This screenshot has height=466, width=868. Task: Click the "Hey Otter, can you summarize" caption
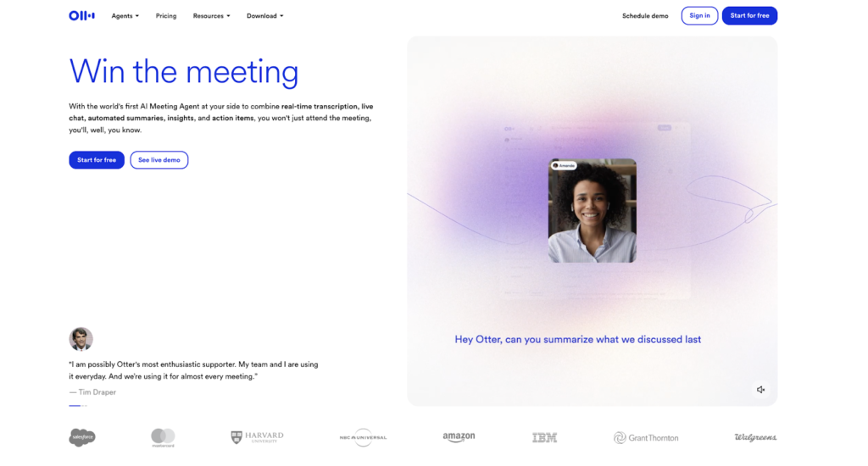578,339
